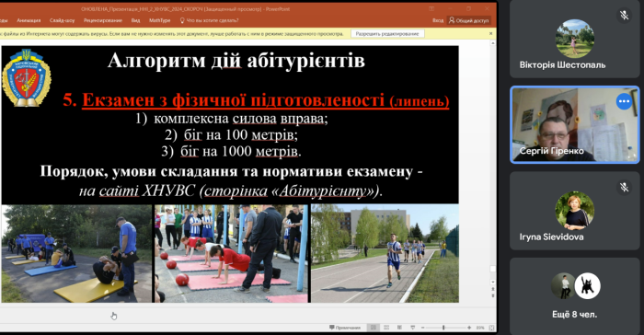Click the Общий доступ share button

point(468,20)
